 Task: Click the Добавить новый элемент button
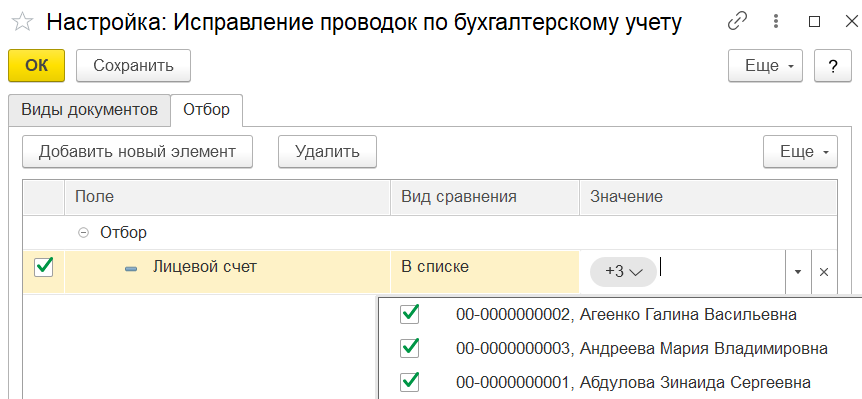coord(137,151)
